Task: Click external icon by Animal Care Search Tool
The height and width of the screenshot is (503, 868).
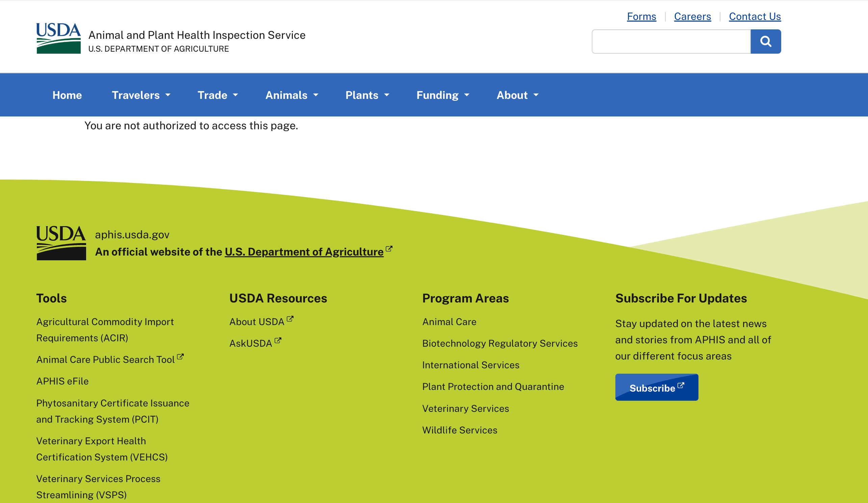Action: tap(180, 357)
